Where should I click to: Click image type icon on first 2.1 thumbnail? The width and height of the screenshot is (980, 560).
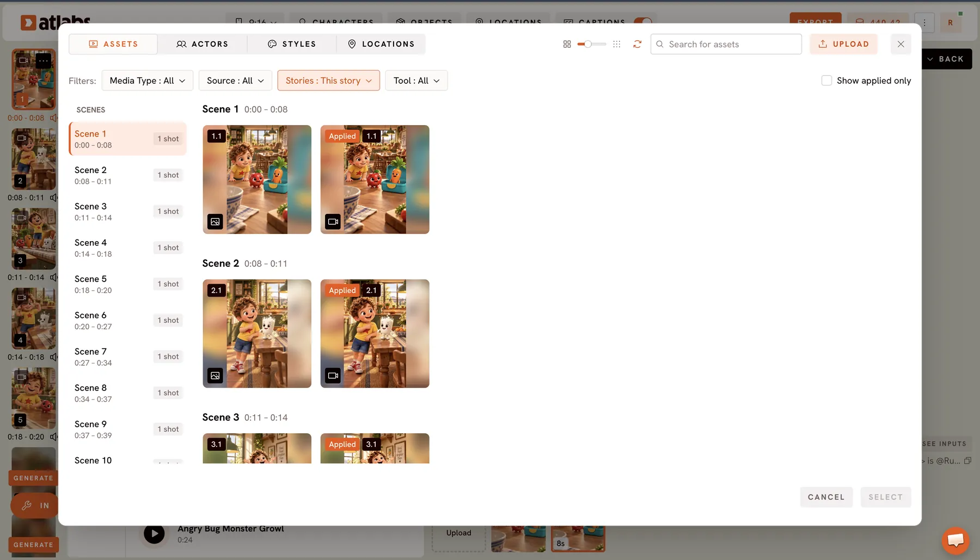[215, 376]
